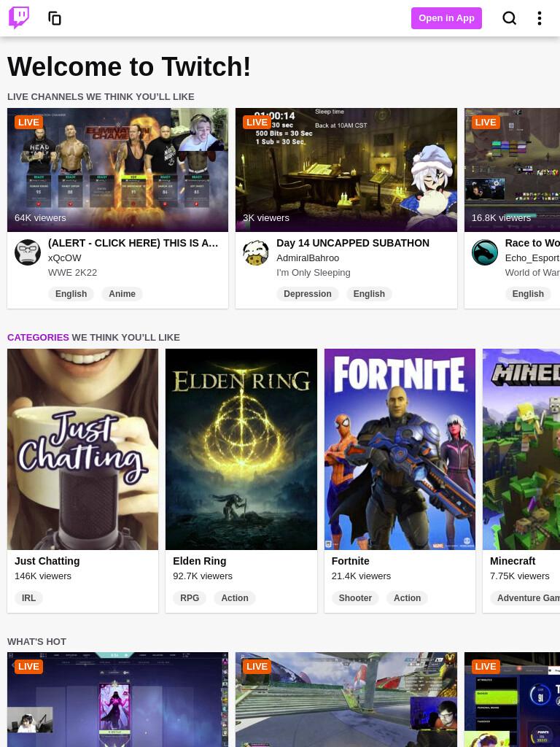Select the Depression tag
This screenshot has width=560, height=747.
(308, 294)
